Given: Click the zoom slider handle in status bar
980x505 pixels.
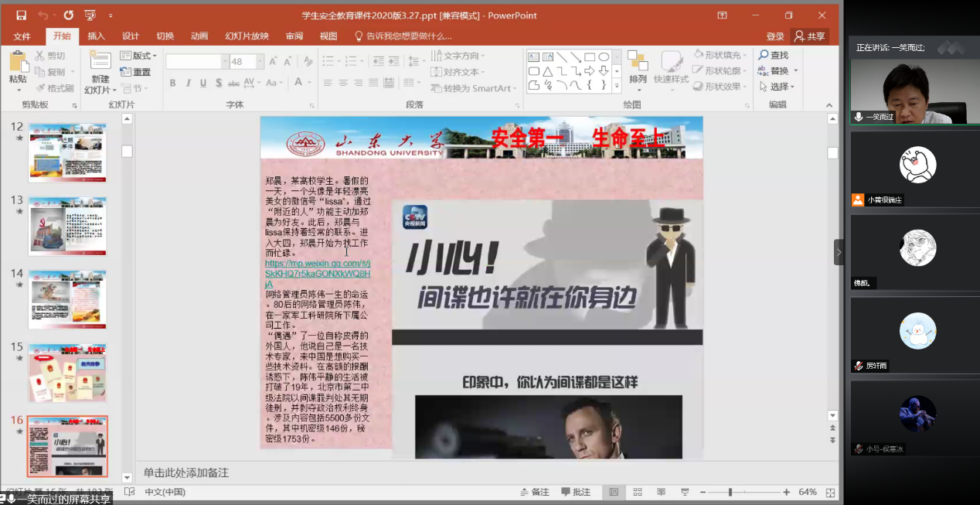Looking at the screenshot, I should [x=730, y=492].
